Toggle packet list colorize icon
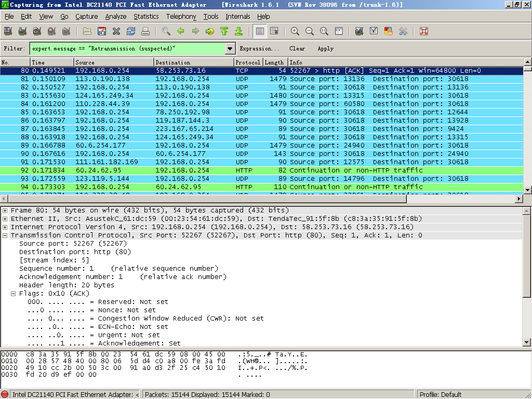 pos(260,31)
